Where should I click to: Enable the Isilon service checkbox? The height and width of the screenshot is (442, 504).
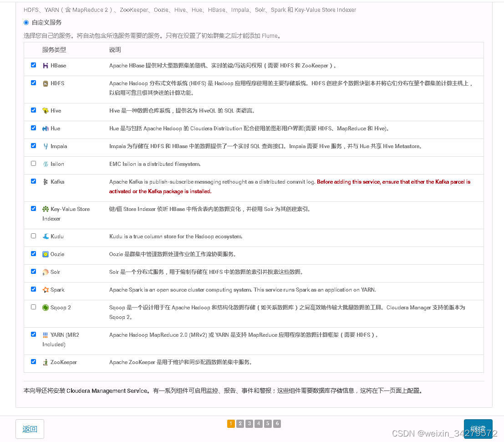[x=33, y=164]
